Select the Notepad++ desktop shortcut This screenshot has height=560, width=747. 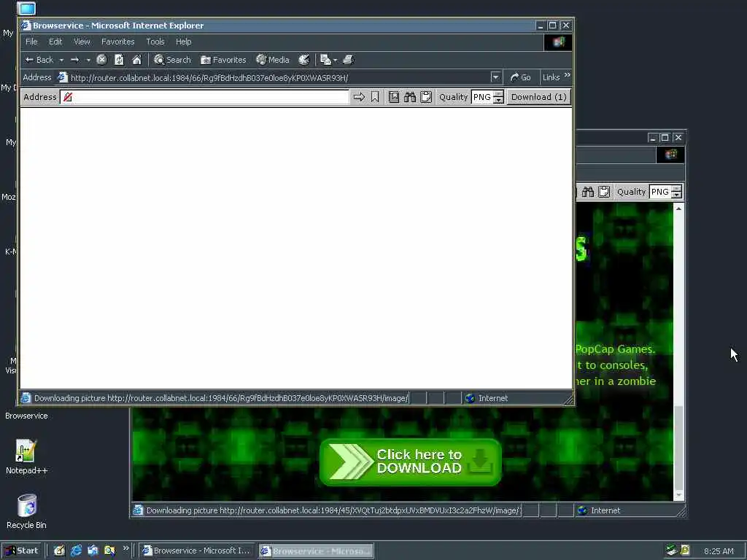26,456
